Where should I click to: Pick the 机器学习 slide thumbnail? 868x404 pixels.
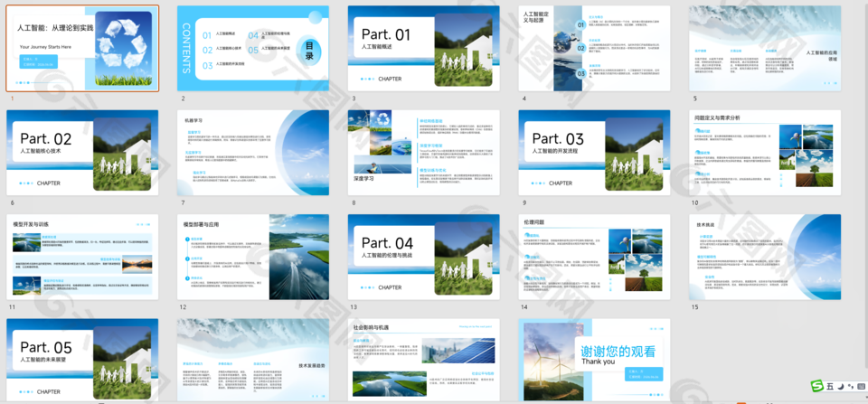pyautogui.click(x=253, y=152)
